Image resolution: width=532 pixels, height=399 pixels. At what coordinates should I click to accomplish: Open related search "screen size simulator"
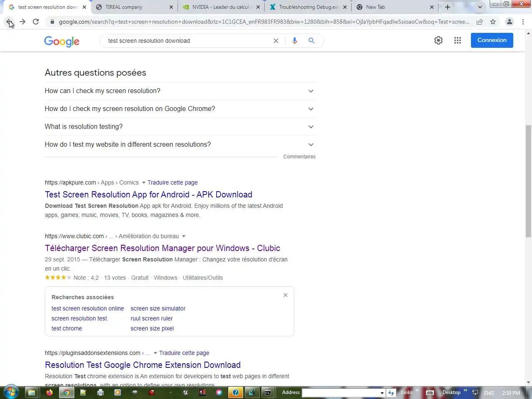pyautogui.click(x=158, y=308)
